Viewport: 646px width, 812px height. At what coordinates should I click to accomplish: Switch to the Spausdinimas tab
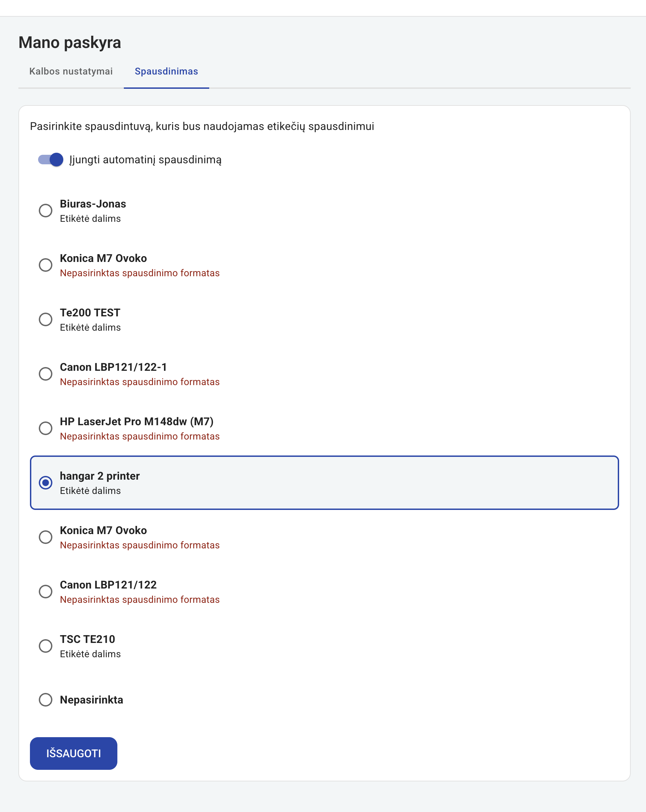point(166,71)
